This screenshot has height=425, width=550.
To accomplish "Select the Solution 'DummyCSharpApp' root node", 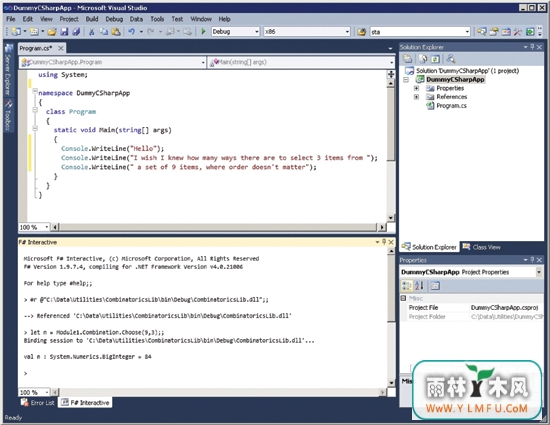I will point(467,71).
